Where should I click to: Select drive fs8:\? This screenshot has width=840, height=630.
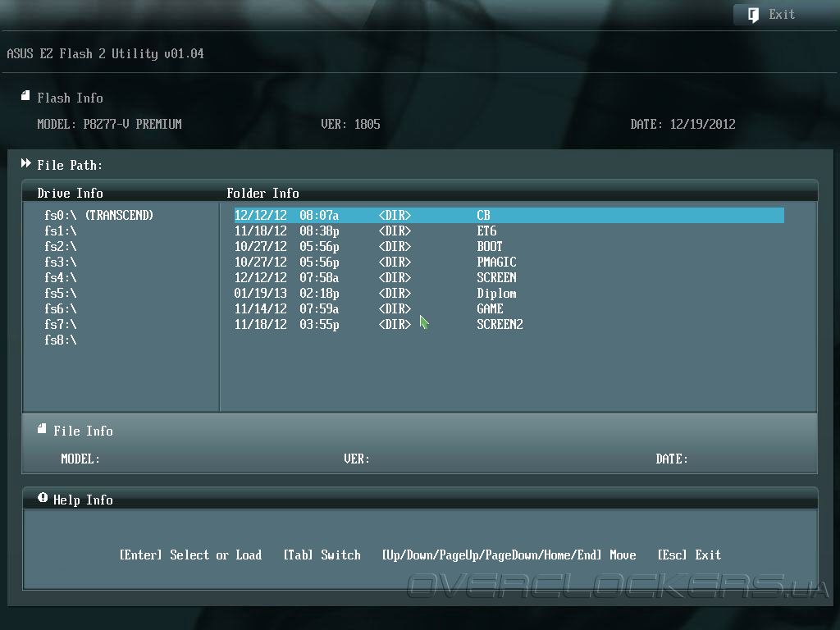61,340
